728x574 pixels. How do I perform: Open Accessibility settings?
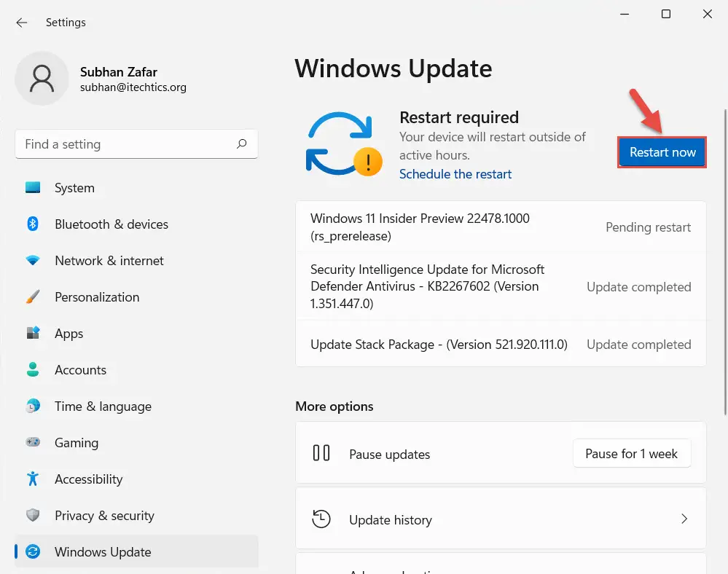click(136, 479)
